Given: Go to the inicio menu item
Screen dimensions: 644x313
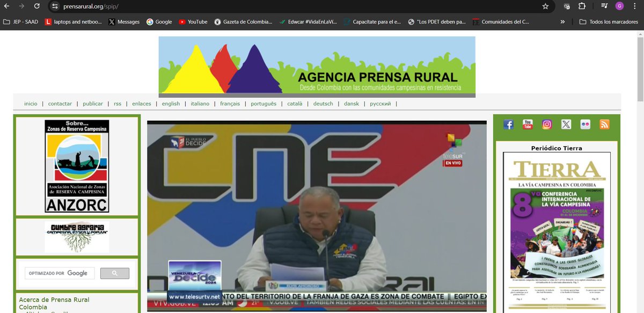Looking at the screenshot, I should click(x=31, y=104).
